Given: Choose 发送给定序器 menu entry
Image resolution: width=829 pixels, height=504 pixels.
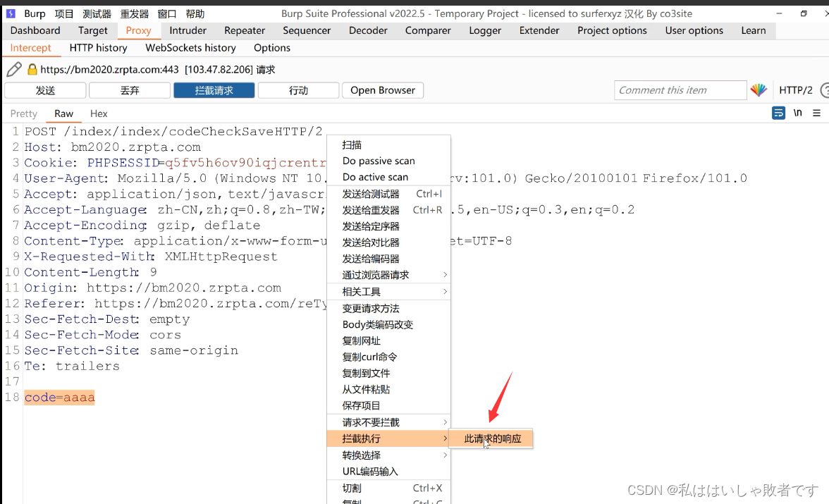Looking at the screenshot, I should tap(389, 226).
